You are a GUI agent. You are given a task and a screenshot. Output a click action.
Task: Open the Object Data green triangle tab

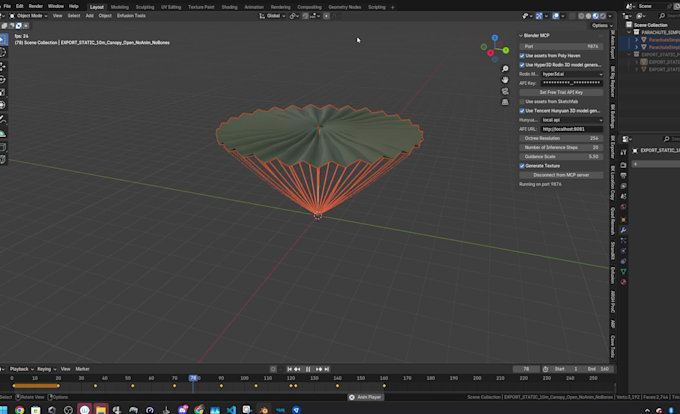pyautogui.click(x=623, y=271)
